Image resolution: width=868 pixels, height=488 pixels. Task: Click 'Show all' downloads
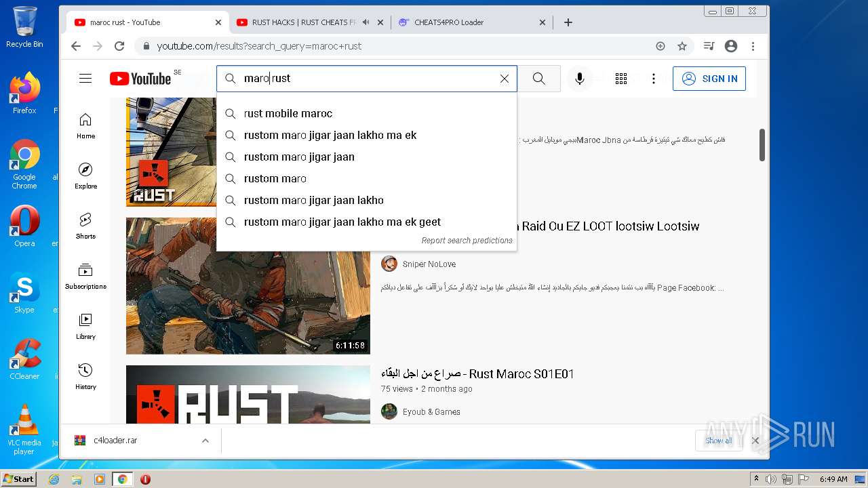718,441
